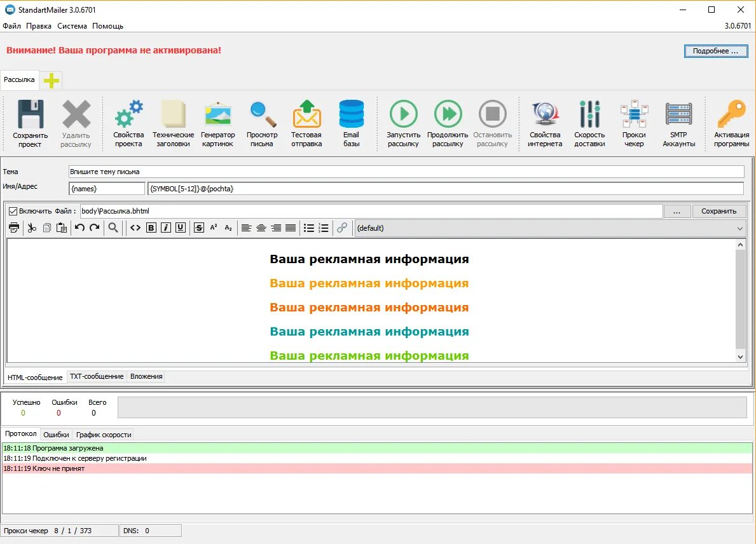Select the Рассылка tab
756x544 pixels.
point(19,79)
